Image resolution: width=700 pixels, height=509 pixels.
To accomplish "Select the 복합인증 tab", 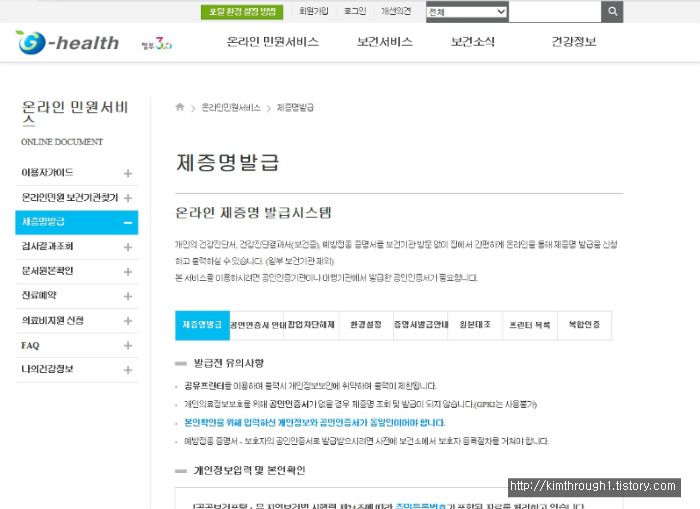I will coord(584,325).
